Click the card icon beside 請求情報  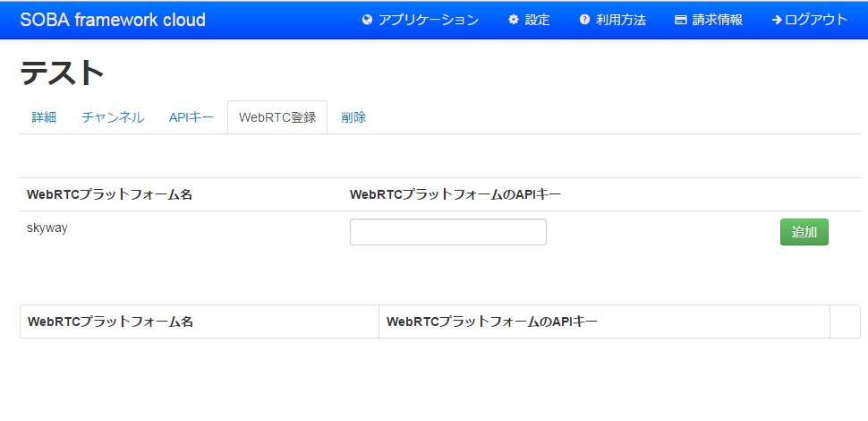681,20
